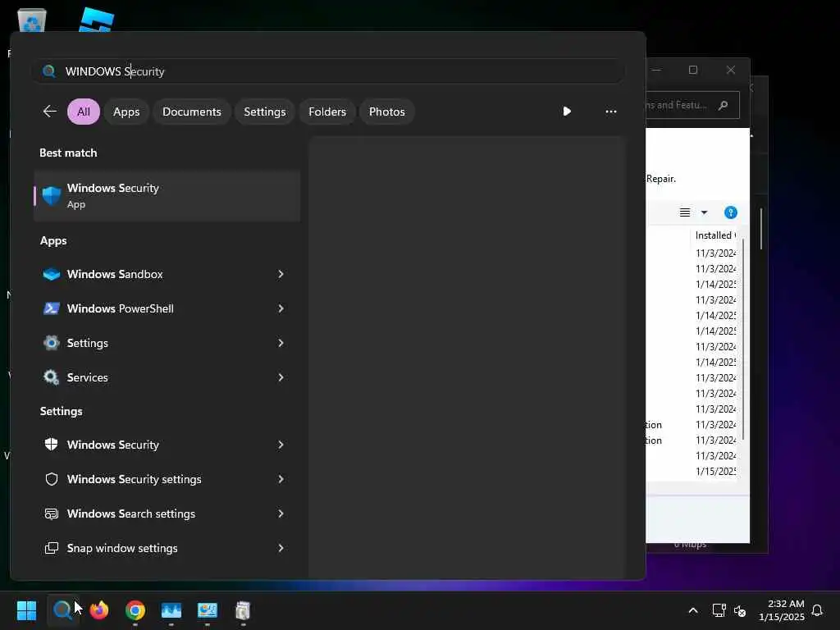Screen dimensions: 840x630
Task: Click the WINDOWS Security search text field
Action: (x=328, y=71)
